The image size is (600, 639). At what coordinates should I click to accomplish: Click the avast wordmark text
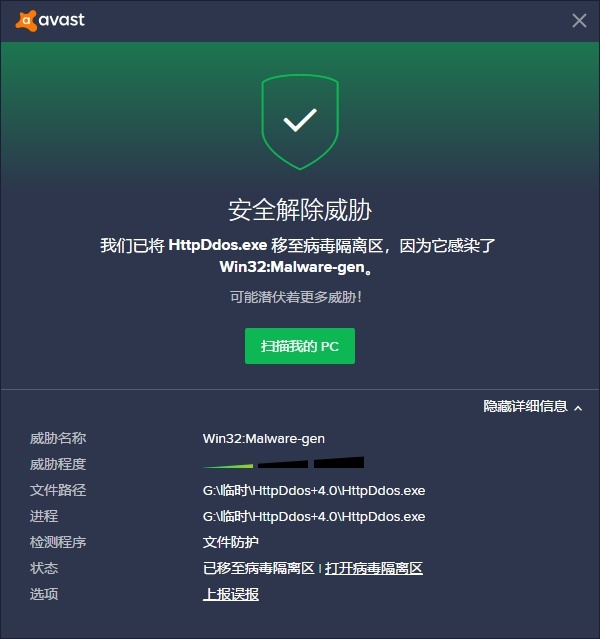62,20
